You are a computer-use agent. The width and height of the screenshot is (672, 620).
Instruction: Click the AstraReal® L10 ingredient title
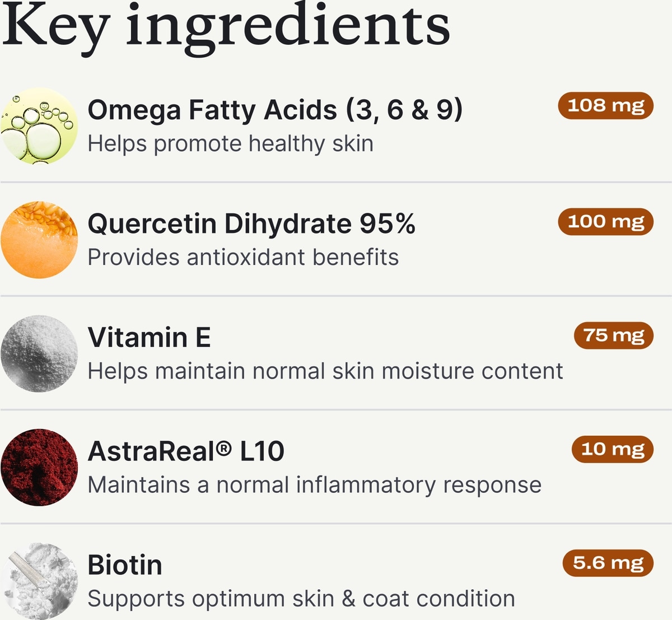tap(186, 451)
